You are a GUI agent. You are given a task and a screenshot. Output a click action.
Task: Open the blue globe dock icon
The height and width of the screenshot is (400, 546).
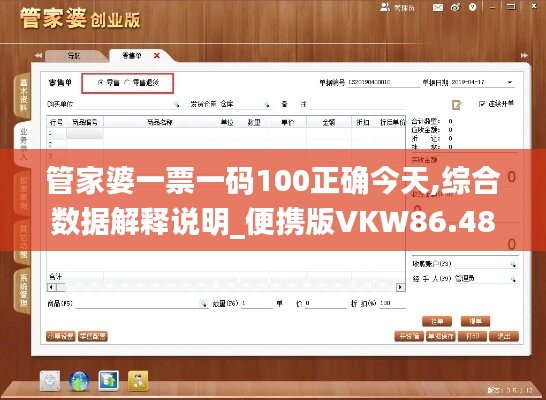click(79, 381)
